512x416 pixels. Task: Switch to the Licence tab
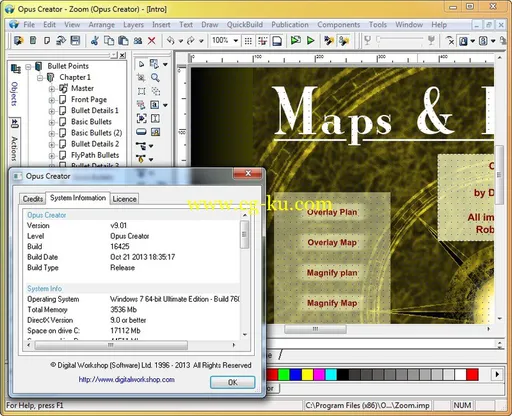pyautogui.click(x=124, y=199)
